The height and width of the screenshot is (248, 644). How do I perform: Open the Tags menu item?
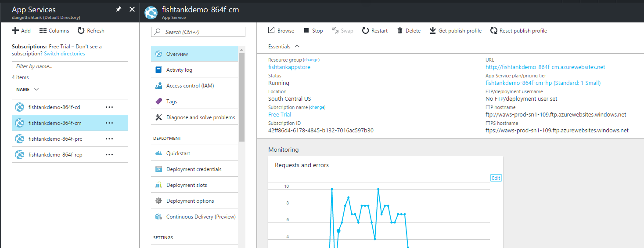194,102
